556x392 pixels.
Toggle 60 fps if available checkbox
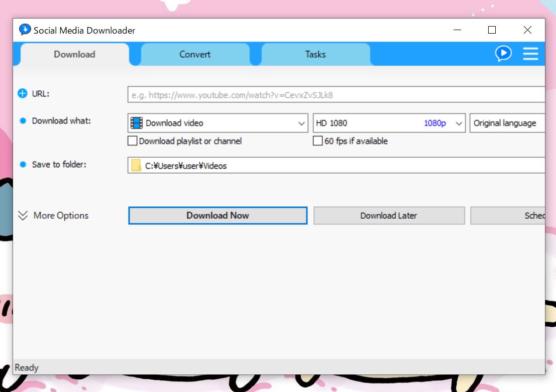(x=318, y=141)
